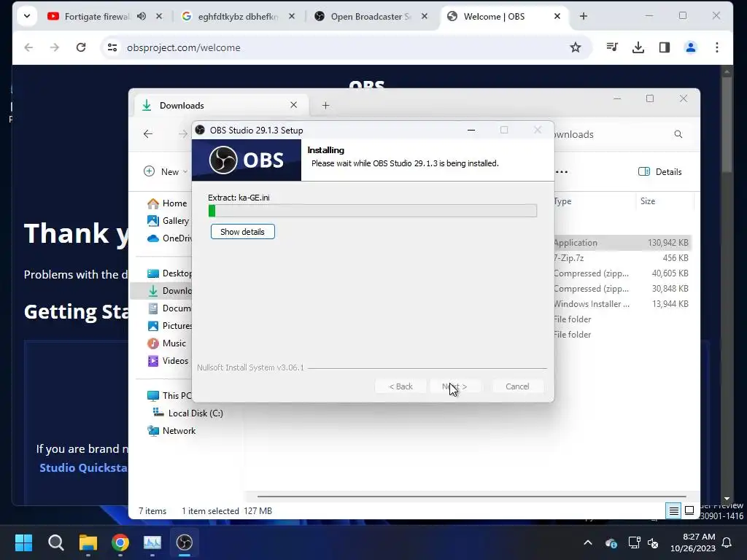Mute the Fortigate tab audio icon
The image size is (747, 560).
pyautogui.click(x=142, y=16)
